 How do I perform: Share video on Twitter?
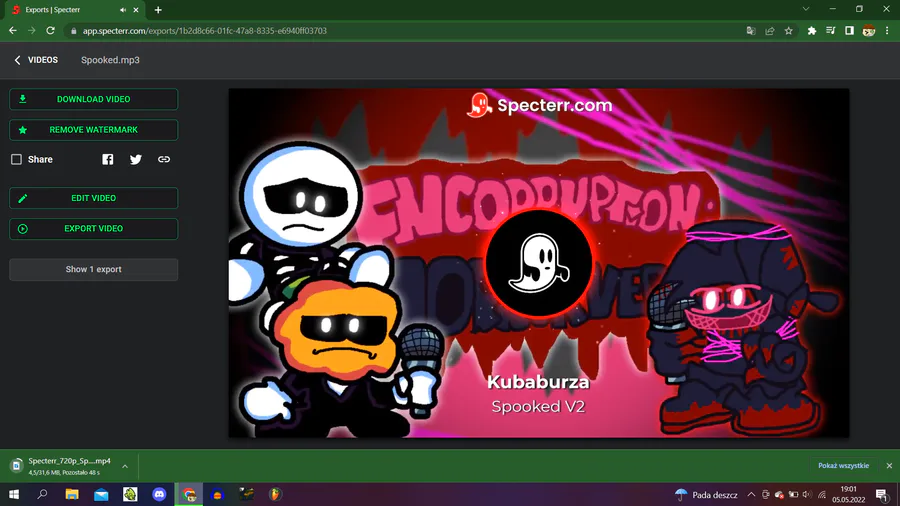pyautogui.click(x=135, y=159)
